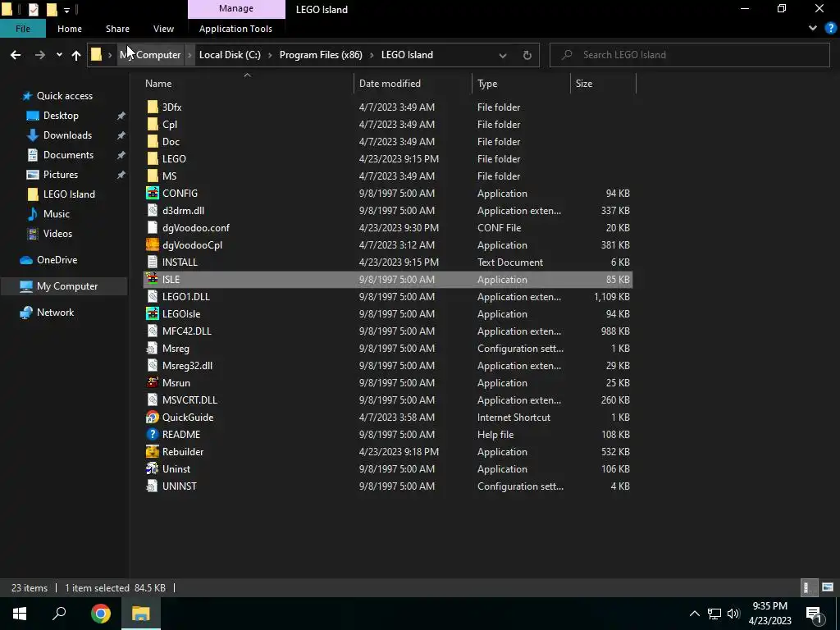Screen dimensions: 840x630
Task: Select the UNINST configuration file name
Action: (179, 486)
